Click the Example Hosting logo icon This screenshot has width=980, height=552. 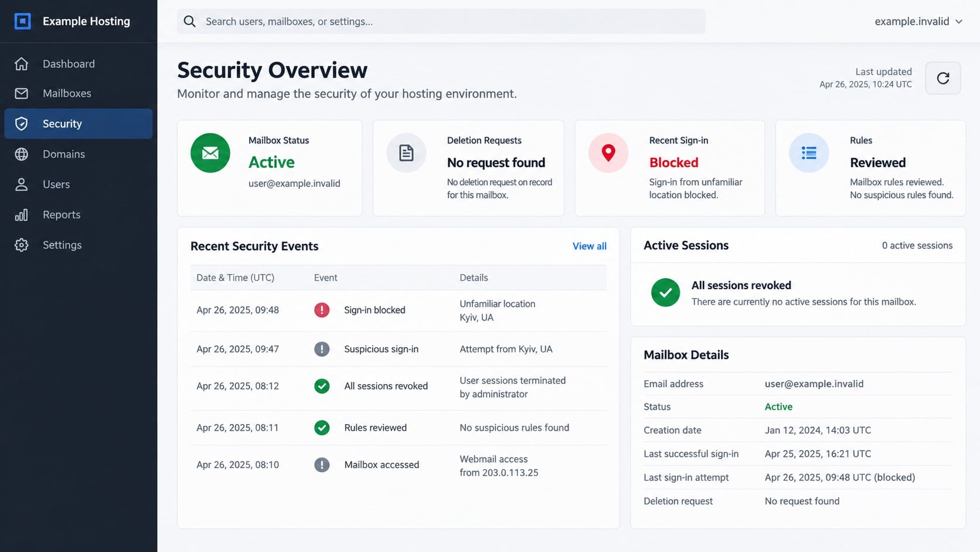(22, 21)
